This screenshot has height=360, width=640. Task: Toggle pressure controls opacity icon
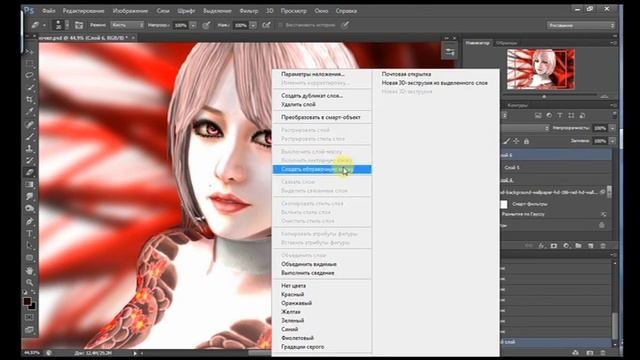coord(207,25)
